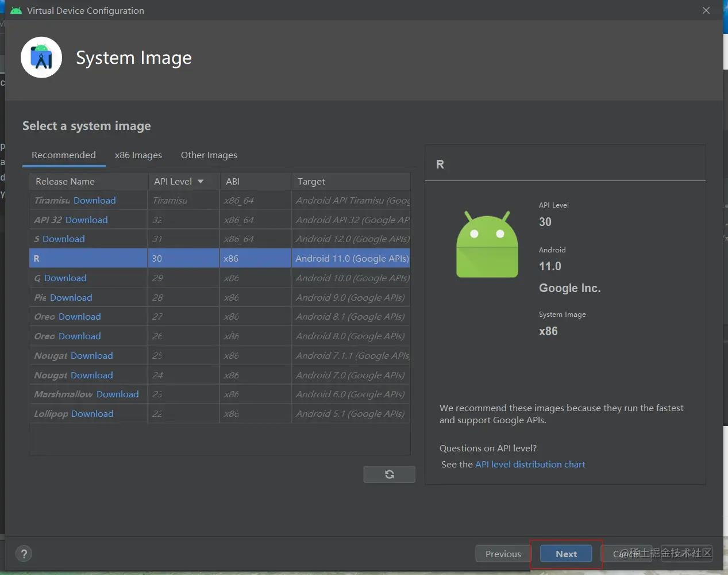Click API level 29 cell
Screen dimensions: 728x575
(x=184, y=278)
